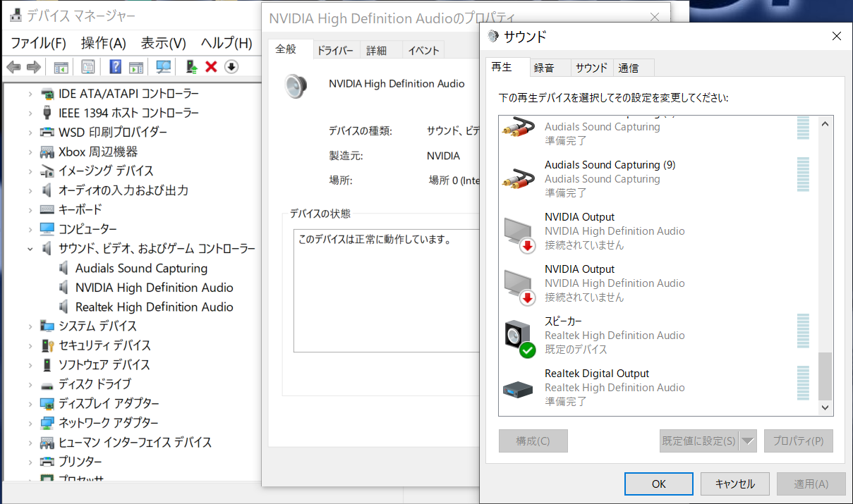Screen dimensions: 853x504
Task: Switch to 詳細 tab in NVIDIA properties
Action: pos(377,51)
